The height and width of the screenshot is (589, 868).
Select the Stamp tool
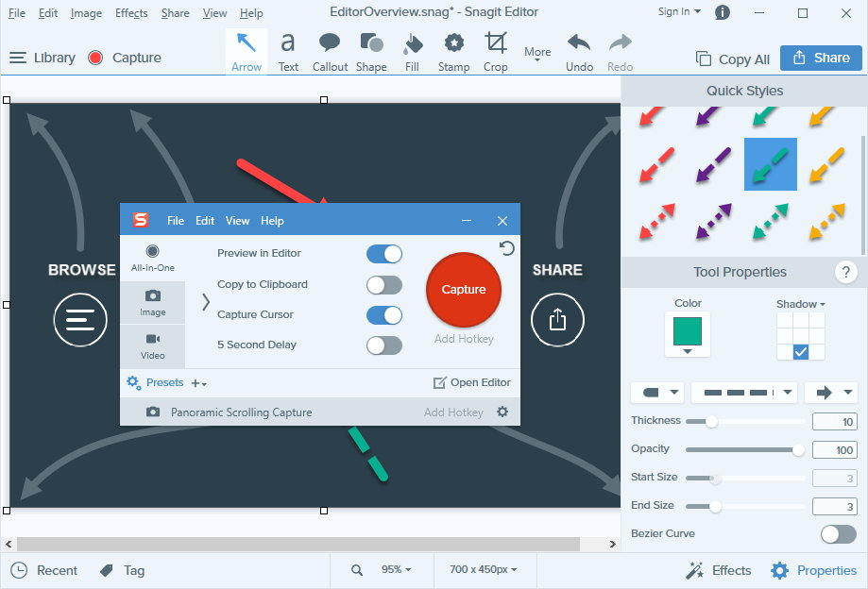(x=454, y=52)
